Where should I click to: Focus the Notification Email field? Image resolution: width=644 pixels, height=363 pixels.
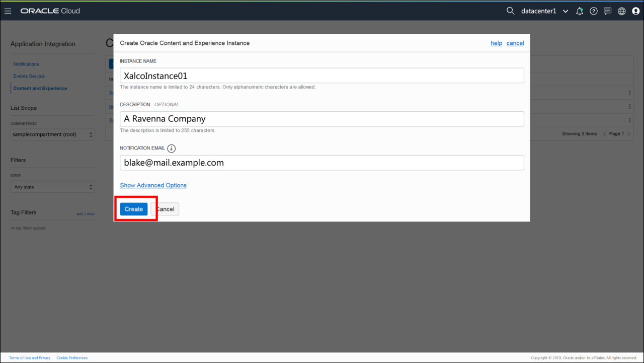[x=322, y=163]
